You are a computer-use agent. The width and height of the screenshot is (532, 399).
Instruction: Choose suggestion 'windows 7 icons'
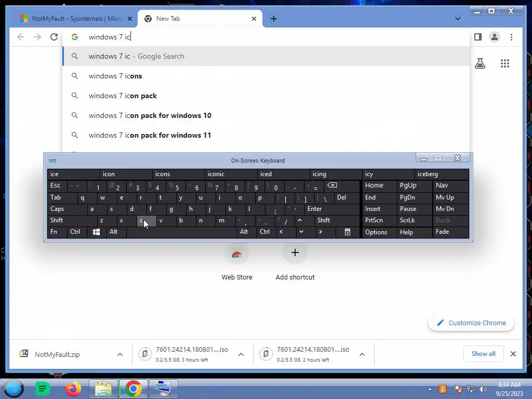266,76
